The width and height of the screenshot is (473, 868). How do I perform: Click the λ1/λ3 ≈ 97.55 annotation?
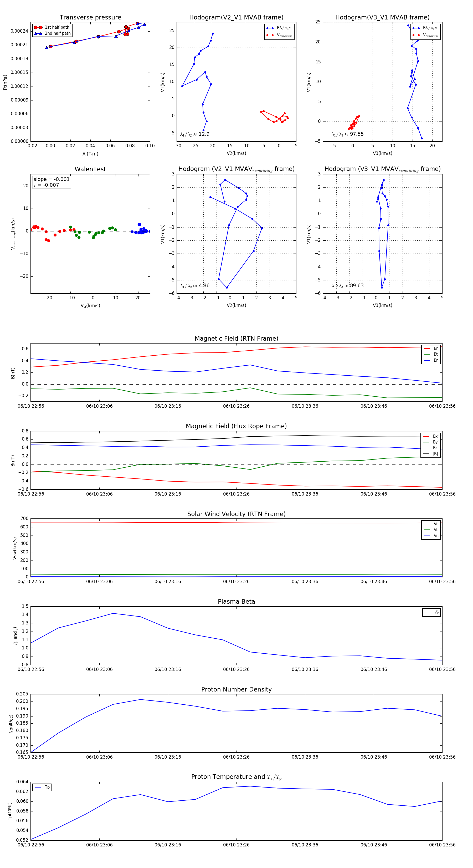347,134
